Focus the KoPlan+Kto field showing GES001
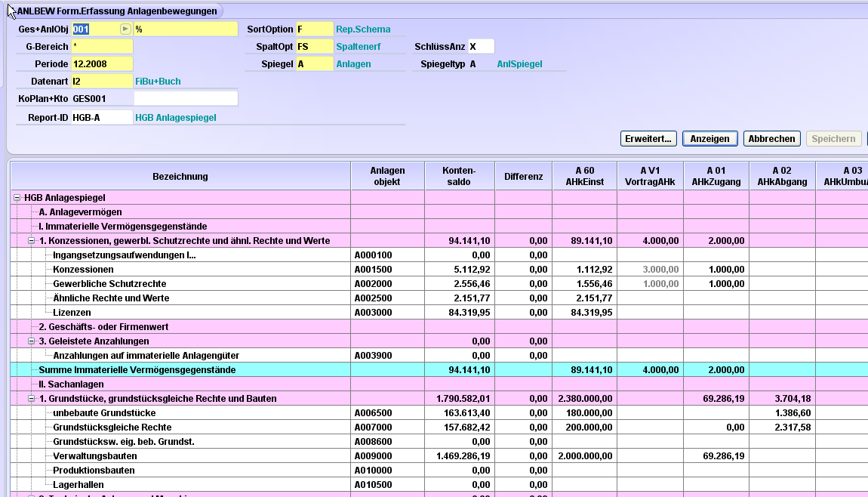Image resolution: width=868 pixels, height=497 pixels. (102, 99)
